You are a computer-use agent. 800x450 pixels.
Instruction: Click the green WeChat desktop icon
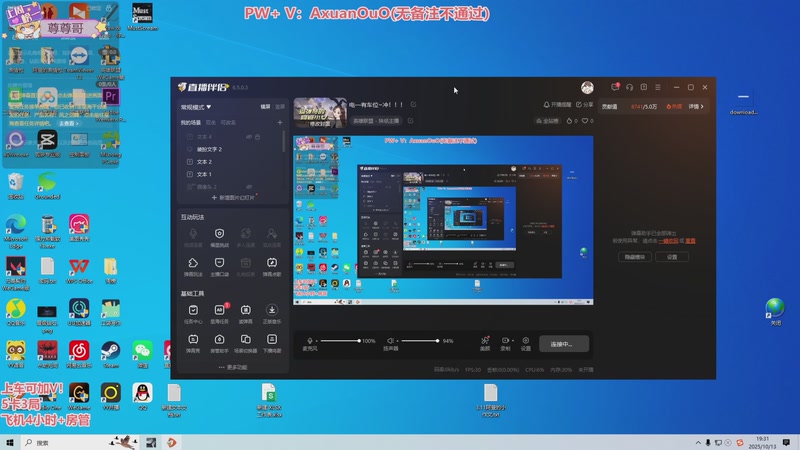142,354
